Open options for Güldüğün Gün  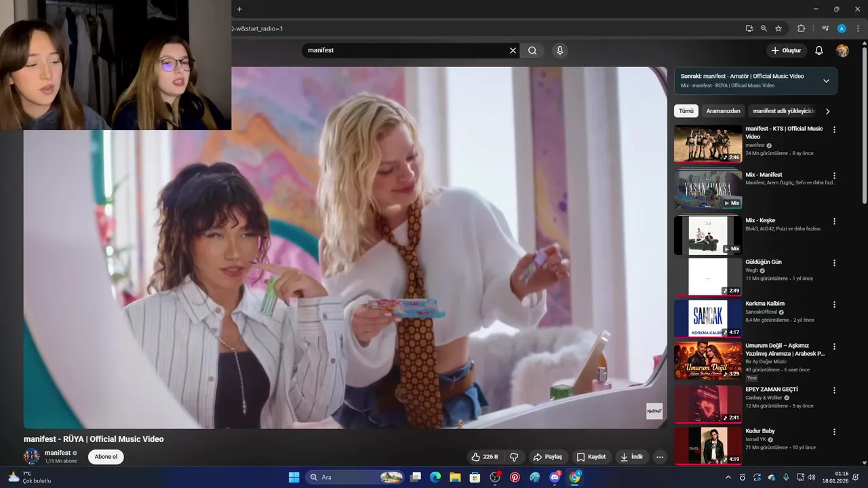point(834,263)
